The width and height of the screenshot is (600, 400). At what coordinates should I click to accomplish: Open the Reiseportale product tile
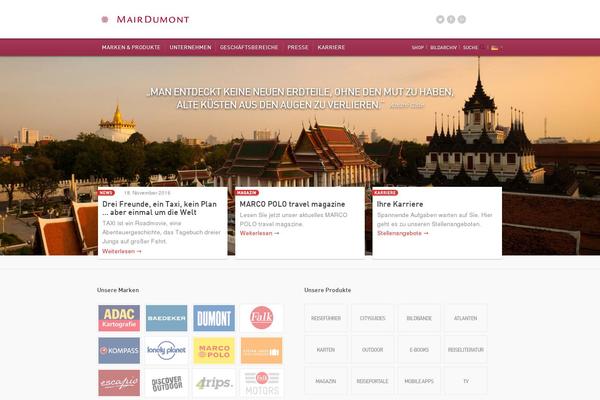tap(372, 381)
